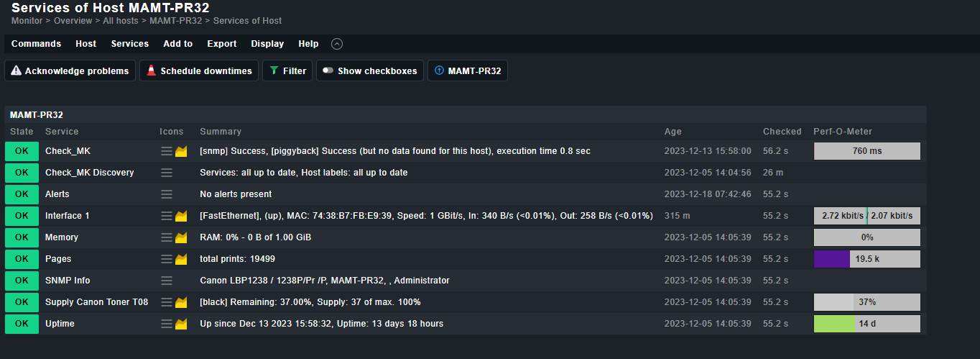The image size is (980, 359).
Task: Open action menu for Check_MK Discovery
Action: [167, 173]
